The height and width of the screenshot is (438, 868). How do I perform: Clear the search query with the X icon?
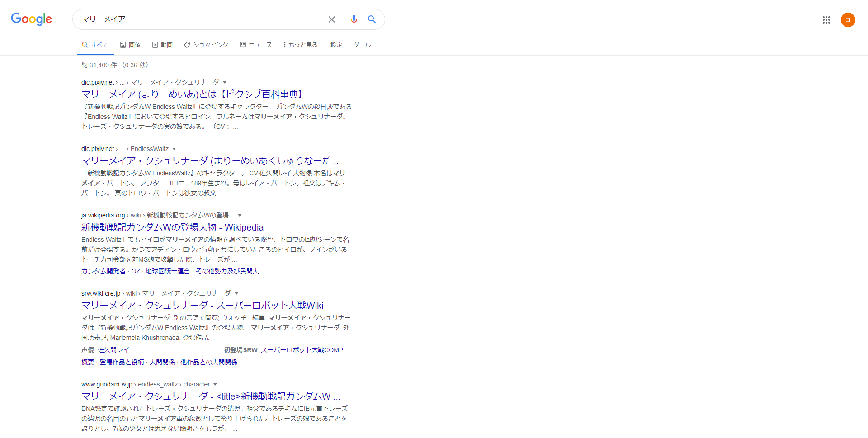(332, 19)
